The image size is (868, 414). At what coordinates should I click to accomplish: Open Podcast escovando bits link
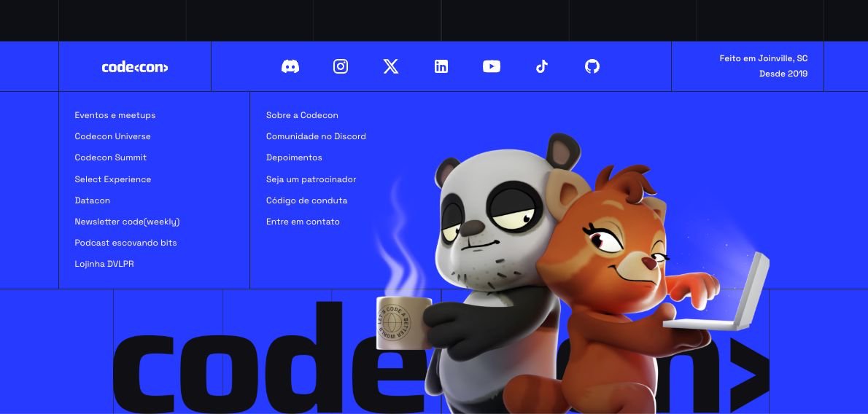pos(125,243)
